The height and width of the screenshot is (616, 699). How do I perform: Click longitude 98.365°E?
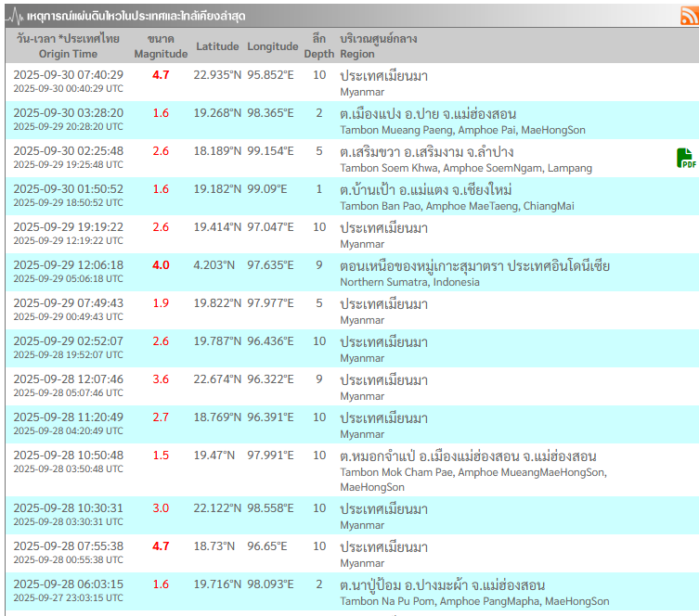[270, 113]
